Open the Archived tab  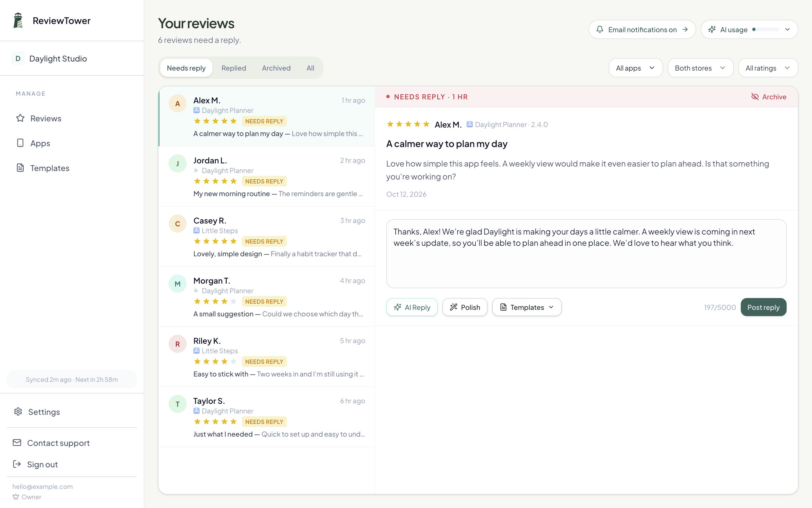276,68
